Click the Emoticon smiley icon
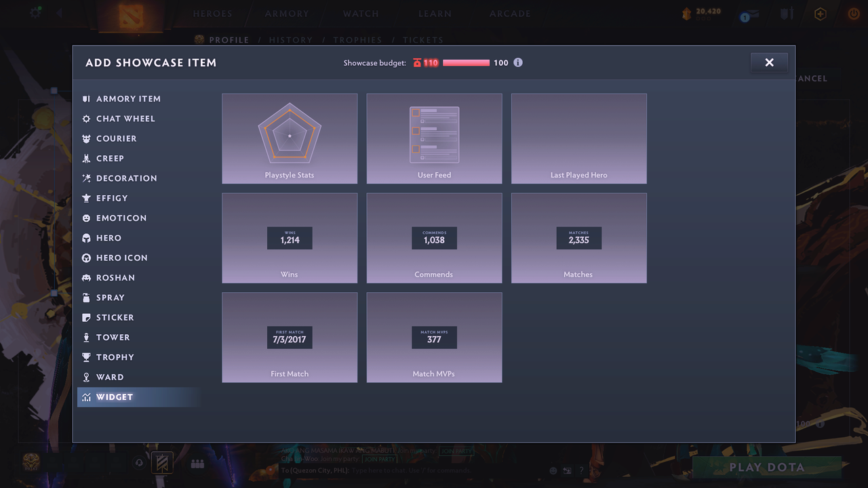Viewport: 868px width, 488px height. [86, 218]
